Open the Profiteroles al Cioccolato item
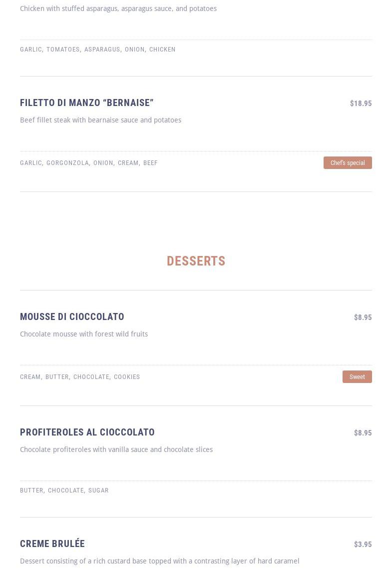Image resolution: width=392 pixels, height=581 pixels. point(87,432)
